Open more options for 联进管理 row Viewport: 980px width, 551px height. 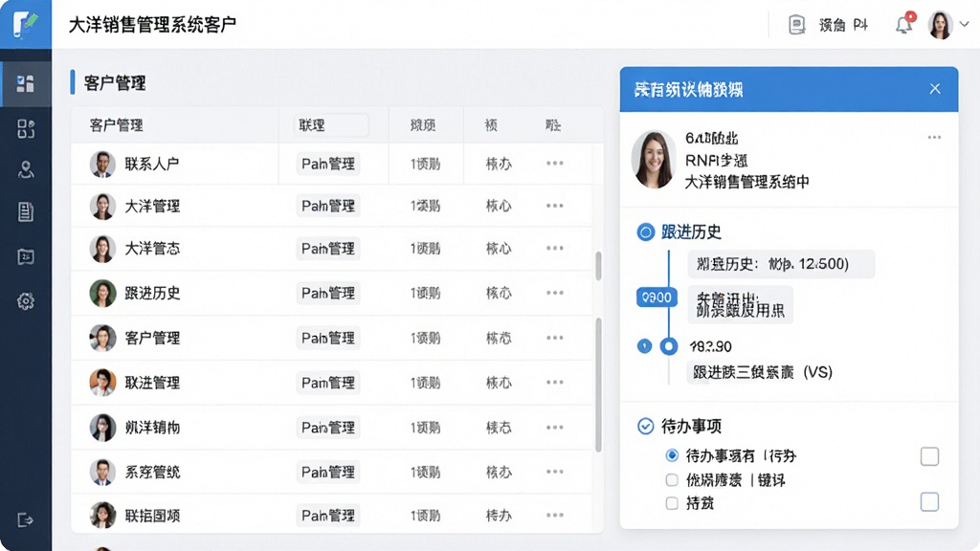[555, 382]
